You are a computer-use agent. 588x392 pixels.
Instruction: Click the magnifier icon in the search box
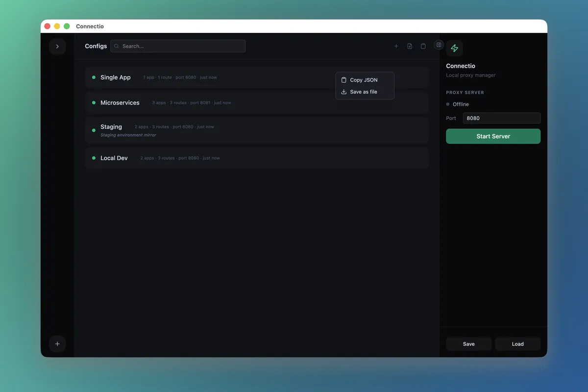[x=117, y=46]
